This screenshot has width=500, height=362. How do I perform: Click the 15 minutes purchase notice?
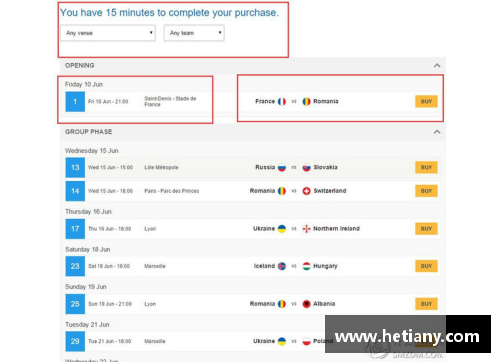point(169,13)
